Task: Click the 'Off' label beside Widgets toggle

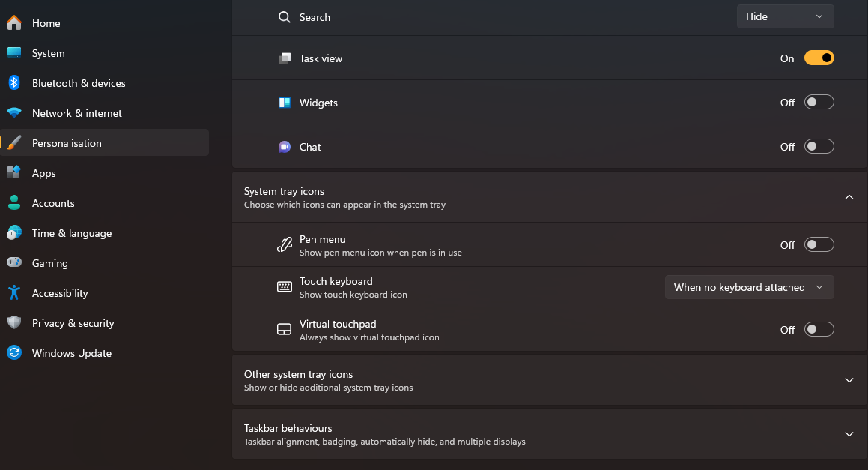Action: coord(787,103)
